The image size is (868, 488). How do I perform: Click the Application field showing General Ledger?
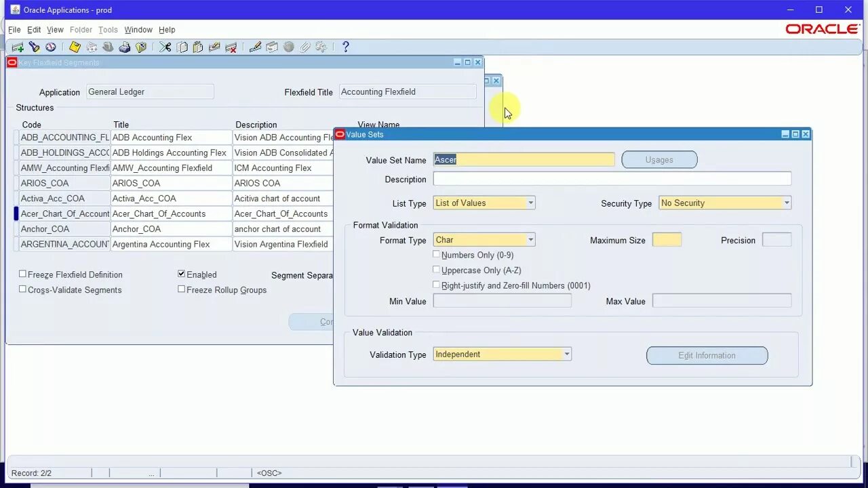coord(150,91)
